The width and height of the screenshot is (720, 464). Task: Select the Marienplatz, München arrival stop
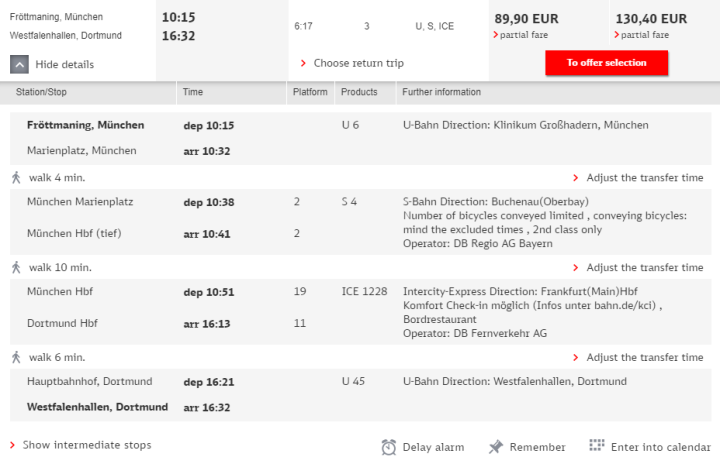coord(82,151)
